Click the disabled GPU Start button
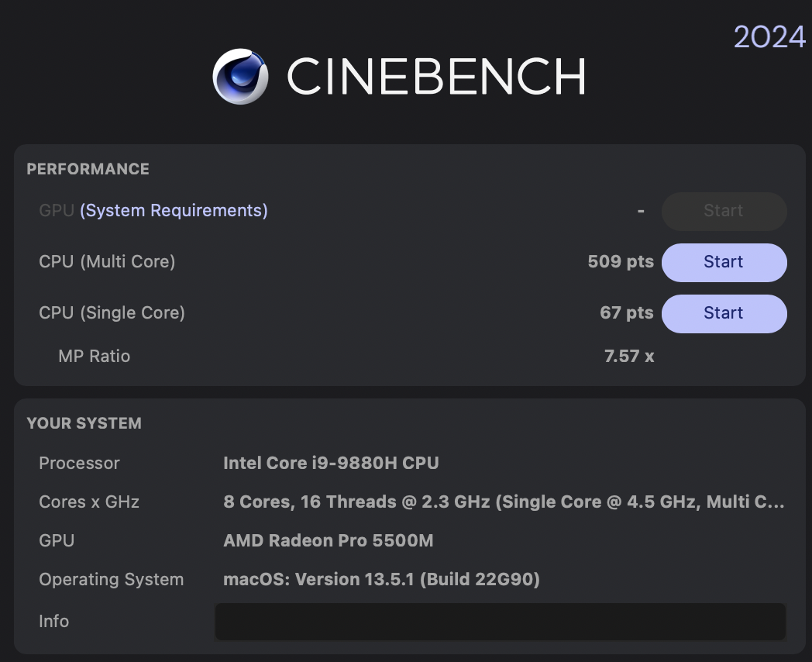 coord(724,211)
